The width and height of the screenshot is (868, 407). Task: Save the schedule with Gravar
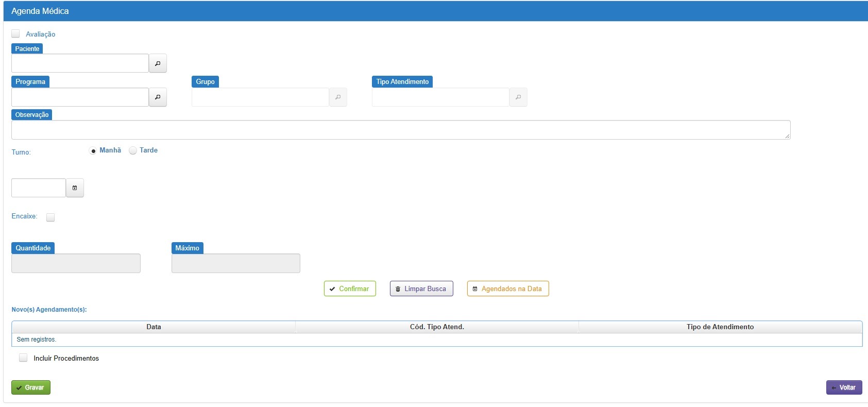pos(31,387)
